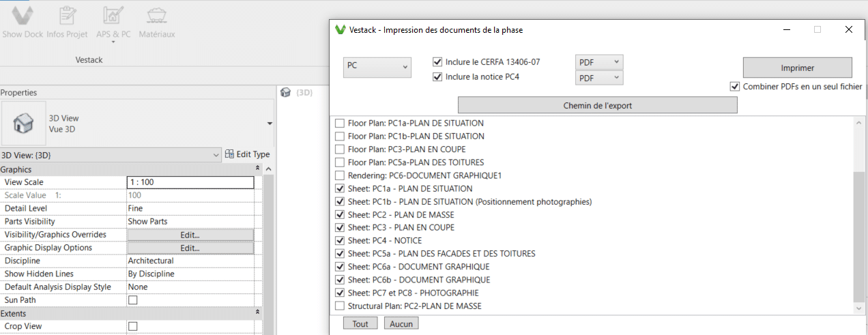Click the Tout button to select all
868x335 pixels.
pyautogui.click(x=360, y=323)
